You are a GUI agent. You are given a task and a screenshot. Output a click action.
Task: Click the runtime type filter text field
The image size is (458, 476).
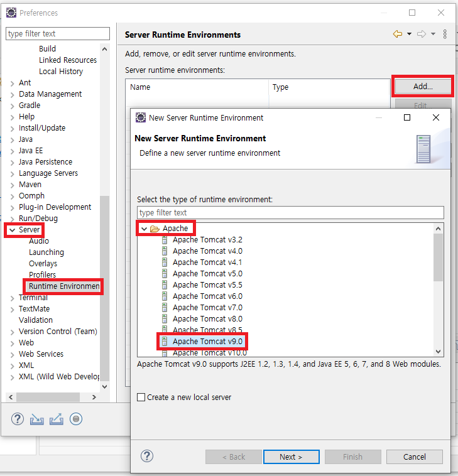click(x=290, y=212)
